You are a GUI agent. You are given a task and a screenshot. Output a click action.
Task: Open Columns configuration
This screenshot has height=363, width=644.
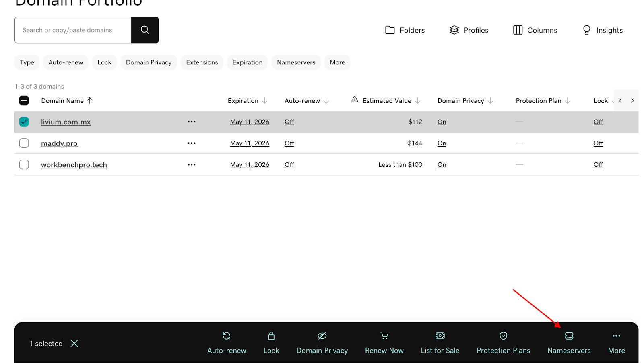(x=535, y=30)
